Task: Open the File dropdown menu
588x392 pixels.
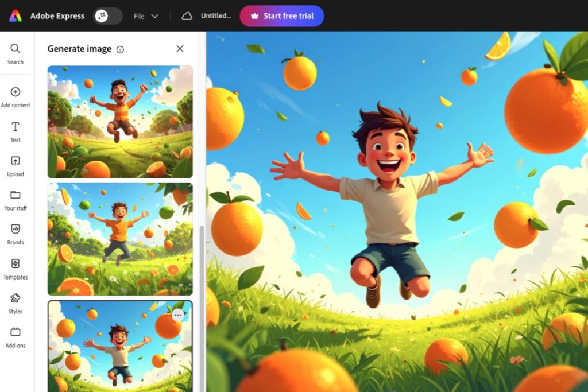Action: 145,16
